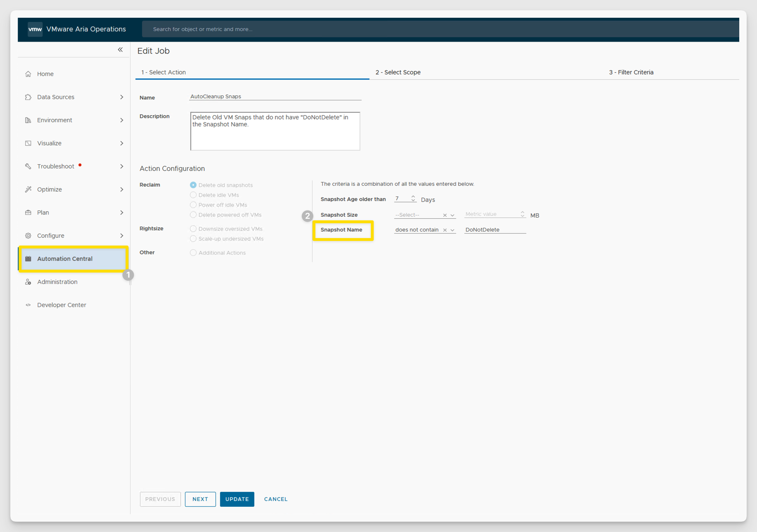Collapse the left navigation sidebar
This screenshot has width=757, height=532.
tap(120, 50)
